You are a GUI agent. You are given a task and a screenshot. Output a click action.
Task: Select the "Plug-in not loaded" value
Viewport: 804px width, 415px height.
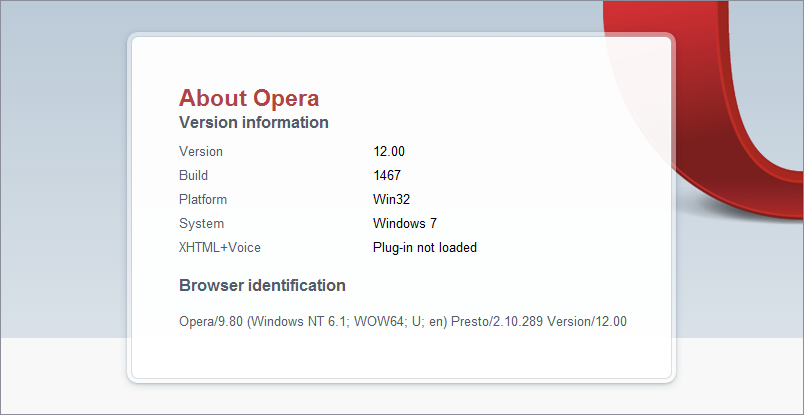pos(425,248)
